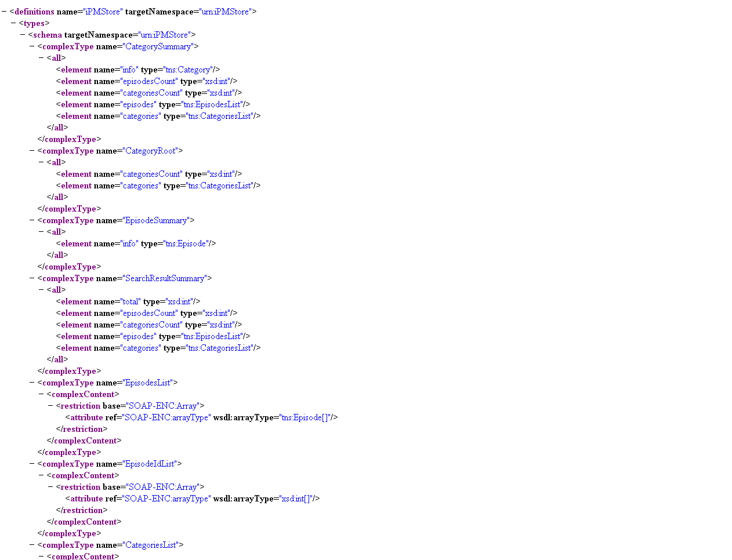
Task: Select 'categories' element in CategorySummary
Action: click(158, 116)
